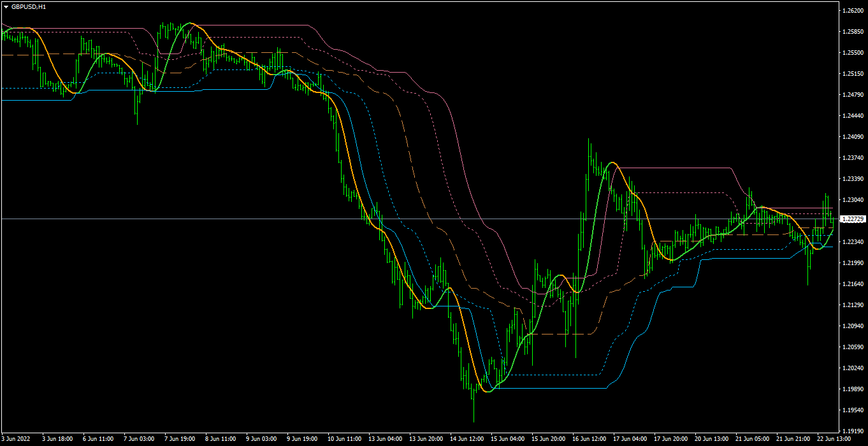The height and width of the screenshot is (446, 868).
Task: Click the 1.20590 price scale label
Action: click(853, 347)
